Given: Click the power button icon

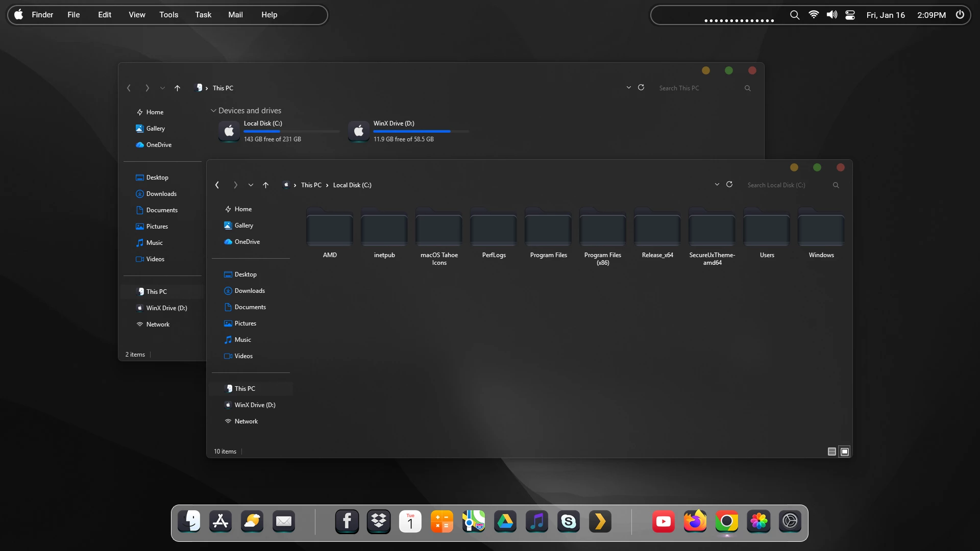Looking at the screenshot, I should coord(960,14).
